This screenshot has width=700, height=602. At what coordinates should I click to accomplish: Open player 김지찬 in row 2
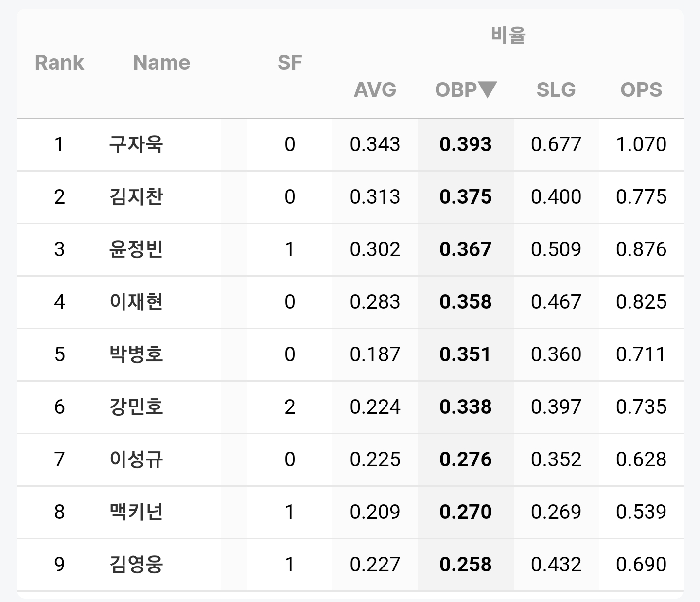coord(136,196)
